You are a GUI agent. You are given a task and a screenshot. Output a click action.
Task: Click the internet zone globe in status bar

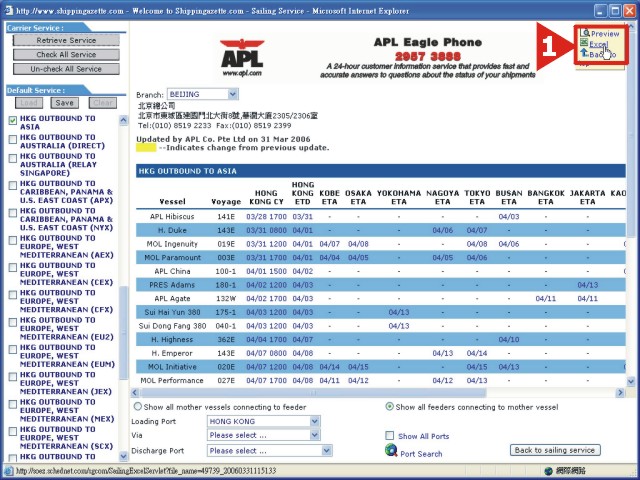549,471
